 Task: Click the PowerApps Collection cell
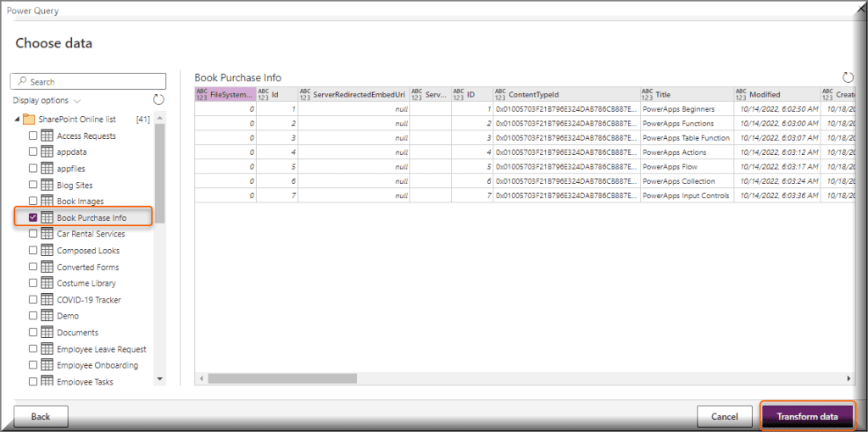(687, 181)
